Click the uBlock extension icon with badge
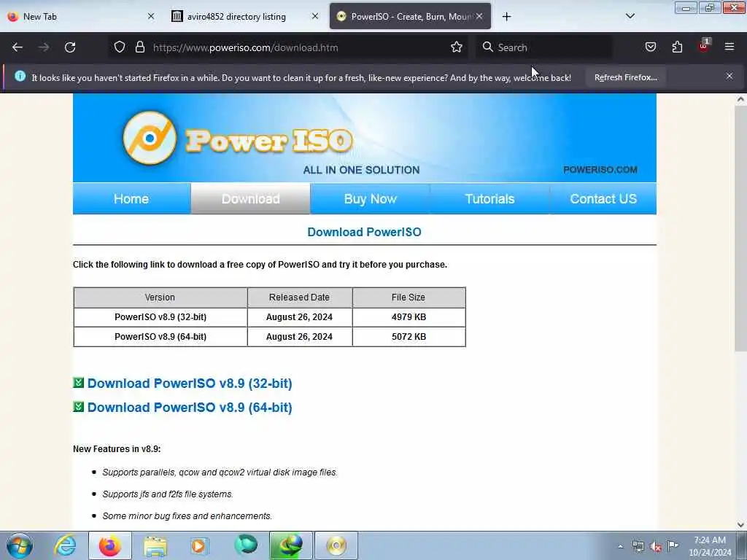Screen dimensions: 747x560 (704, 46)
